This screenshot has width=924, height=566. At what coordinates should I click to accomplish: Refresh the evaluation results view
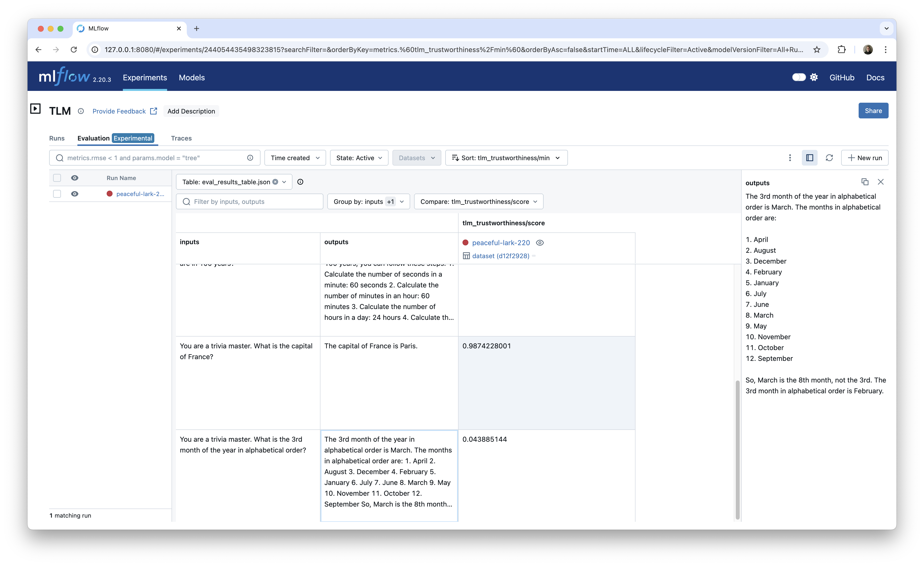(x=829, y=157)
